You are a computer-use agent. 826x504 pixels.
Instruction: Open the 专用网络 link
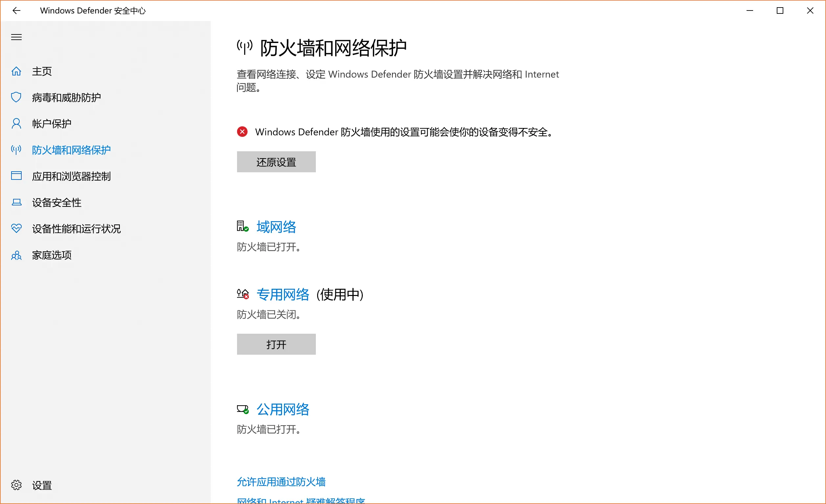pos(283,295)
